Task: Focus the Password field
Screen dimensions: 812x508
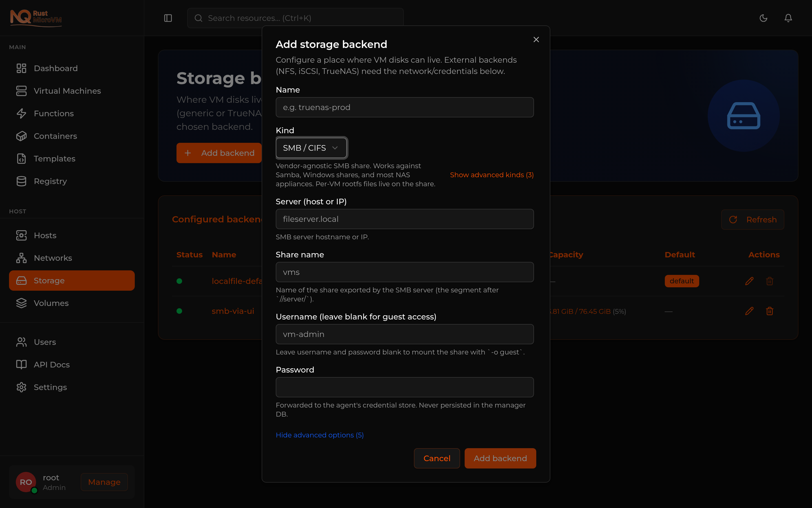Action: [405, 387]
